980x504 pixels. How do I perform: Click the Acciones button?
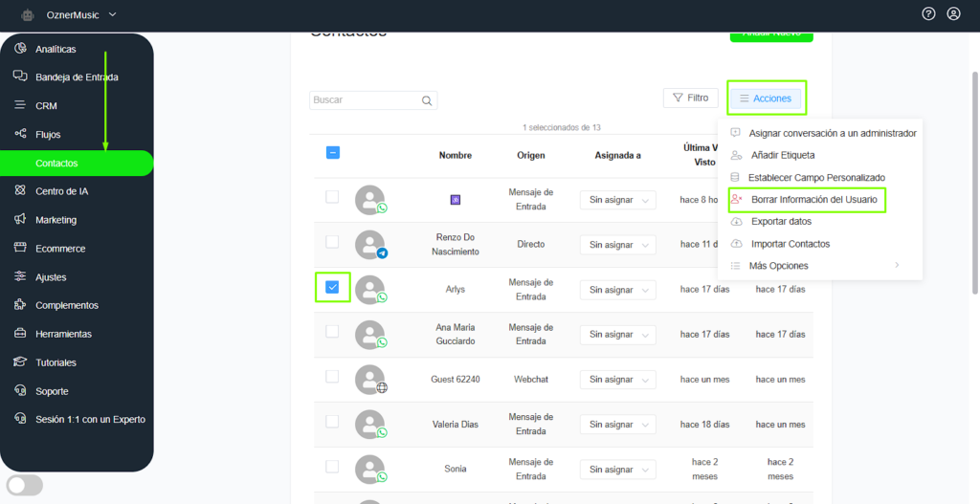pos(765,99)
